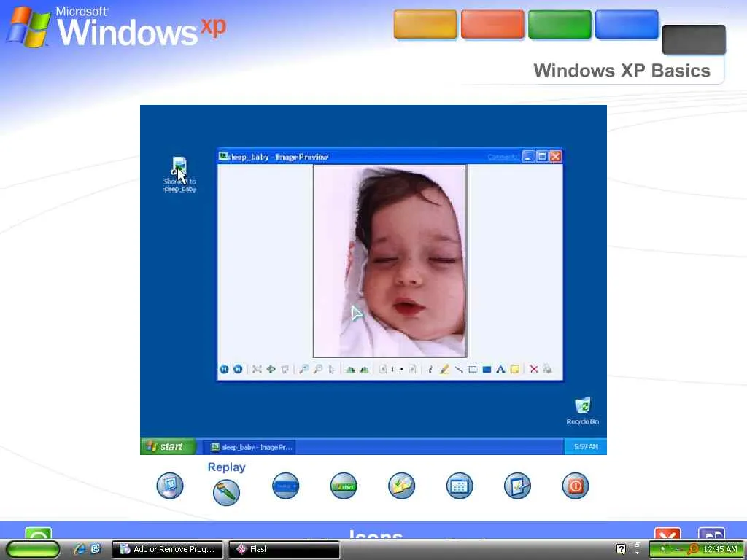
Task: Select the filled blue rectangle annotation tool
Action: tap(487, 369)
